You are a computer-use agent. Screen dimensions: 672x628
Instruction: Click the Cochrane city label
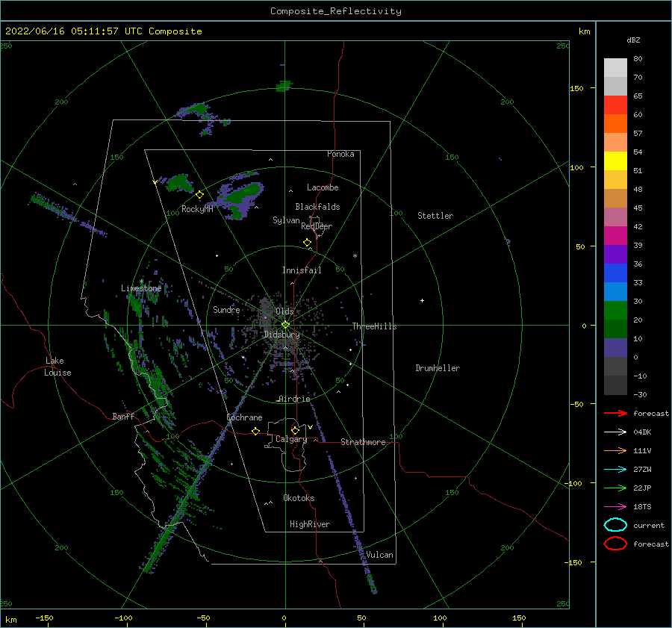click(x=244, y=417)
